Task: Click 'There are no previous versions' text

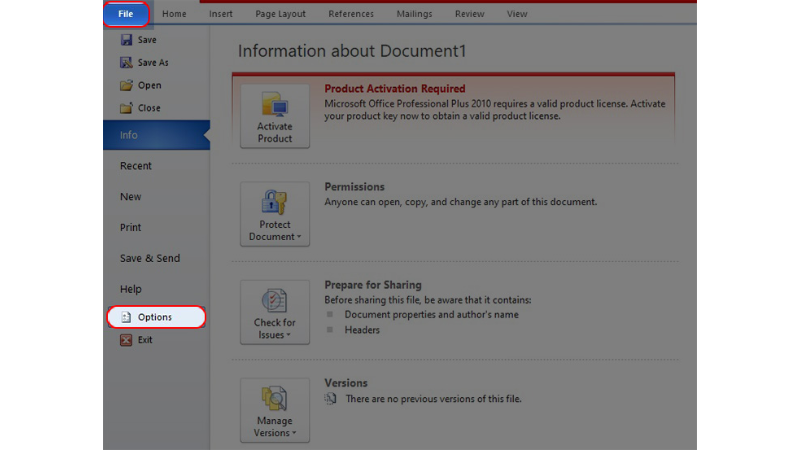Action: [x=434, y=399]
